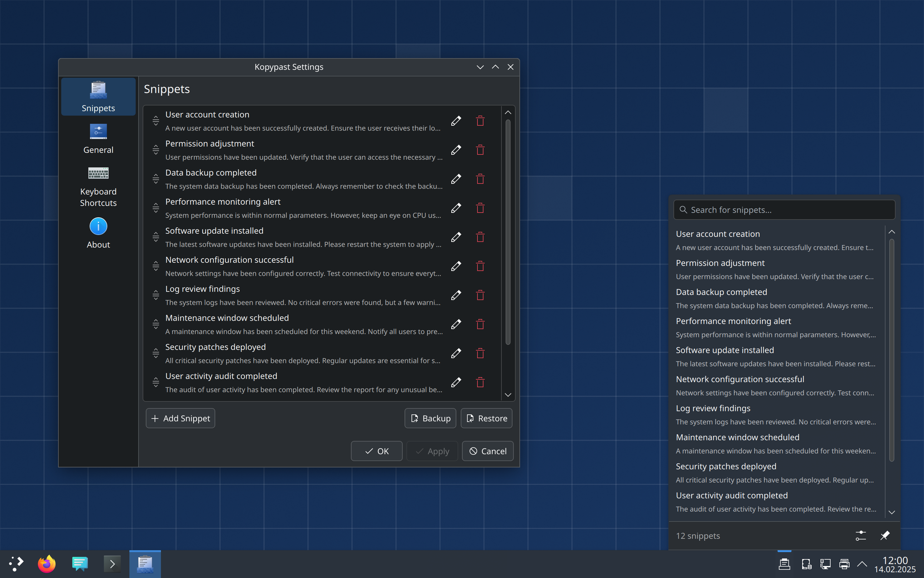924x578 pixels.
Task: Click the settings snippet list scrollbar
Action: pos(508,232)
